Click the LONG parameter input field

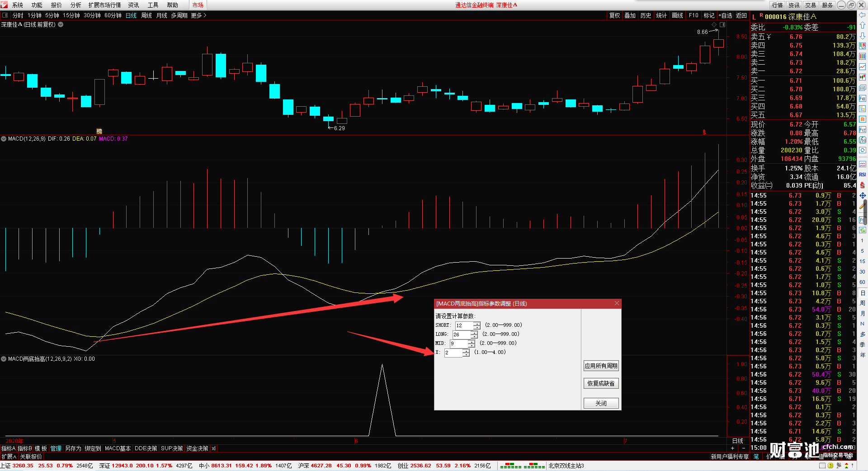point(462,334)
